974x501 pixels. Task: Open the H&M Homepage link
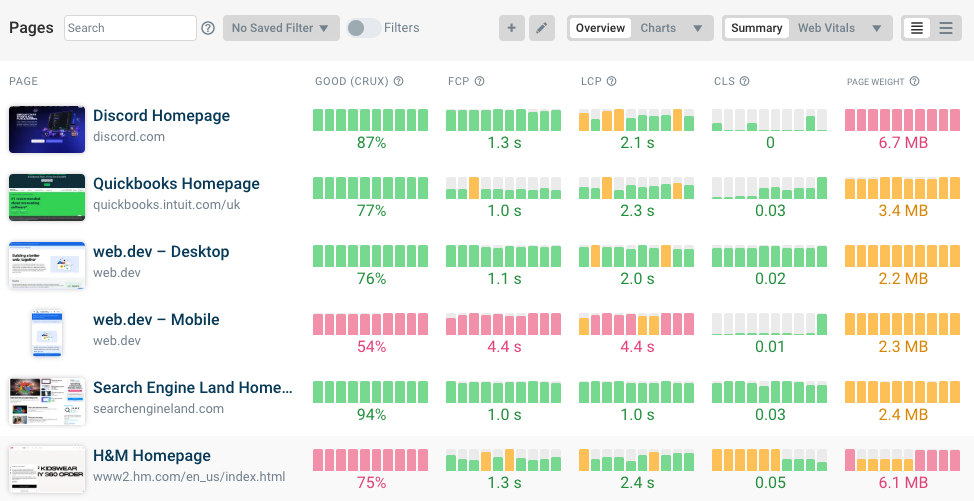click(152, 456)
